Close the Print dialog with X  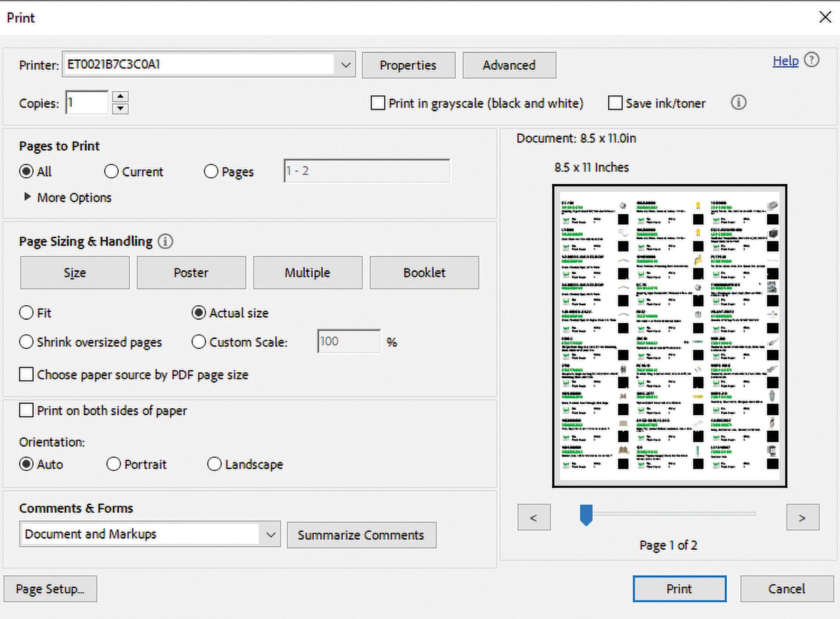click(825, 17)
